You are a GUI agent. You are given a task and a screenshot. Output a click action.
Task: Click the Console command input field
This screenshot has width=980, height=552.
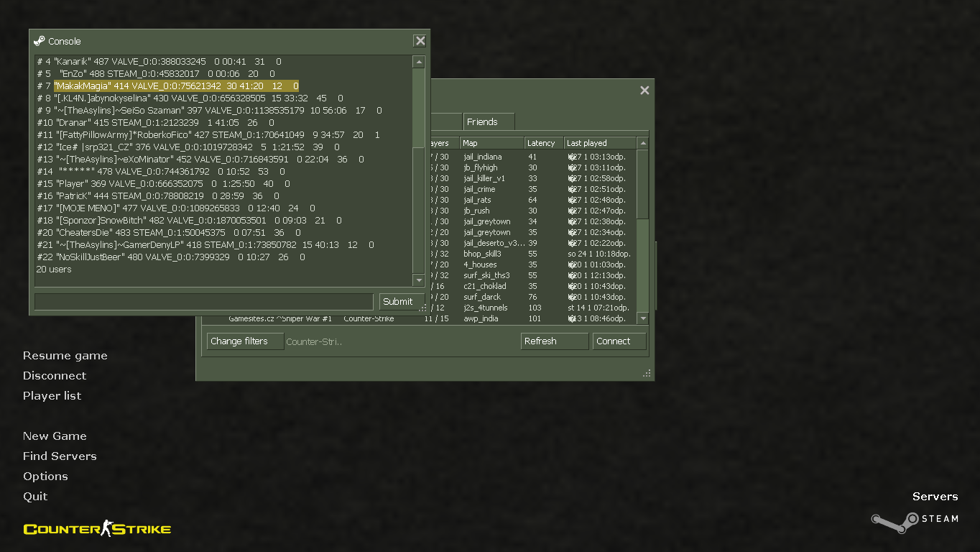point(204,301)
